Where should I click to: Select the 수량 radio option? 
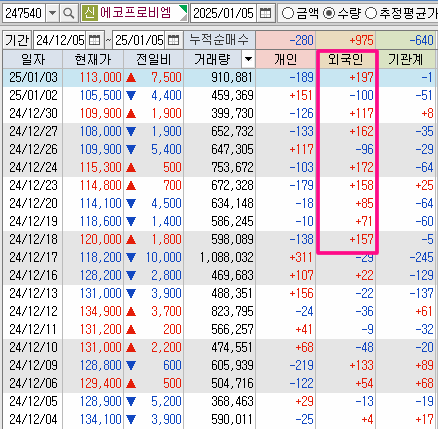[x=329, y=13]
